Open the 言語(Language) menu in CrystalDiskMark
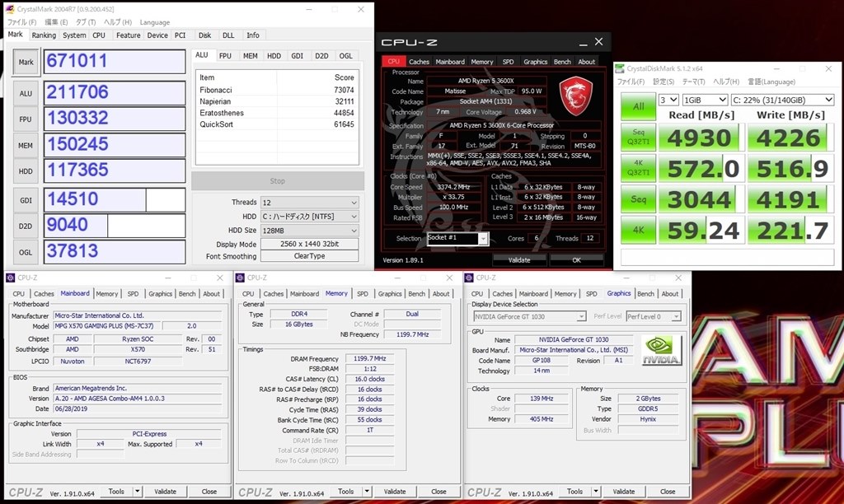The width and height of the screenshot is (844, 504). (771, 82)
